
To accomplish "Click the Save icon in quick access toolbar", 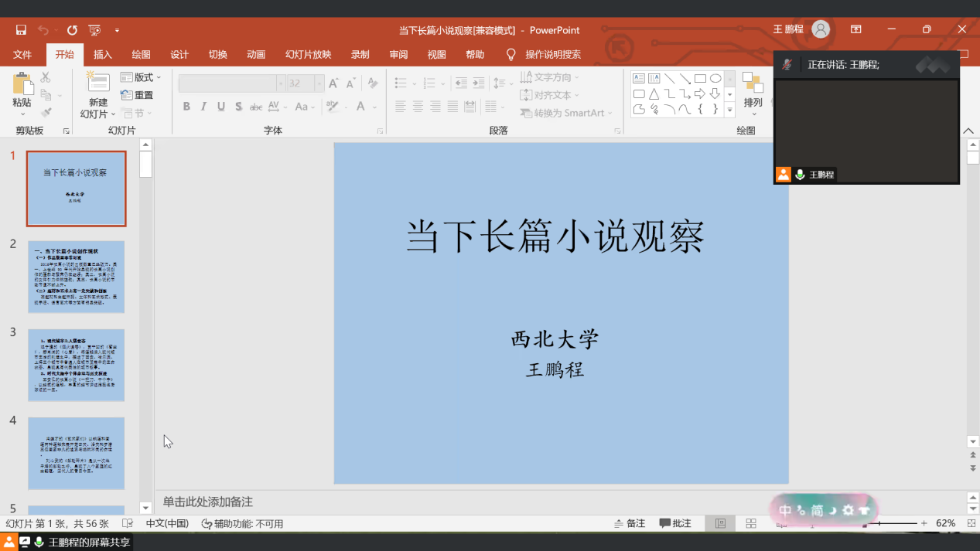I will tap(21, 30).
